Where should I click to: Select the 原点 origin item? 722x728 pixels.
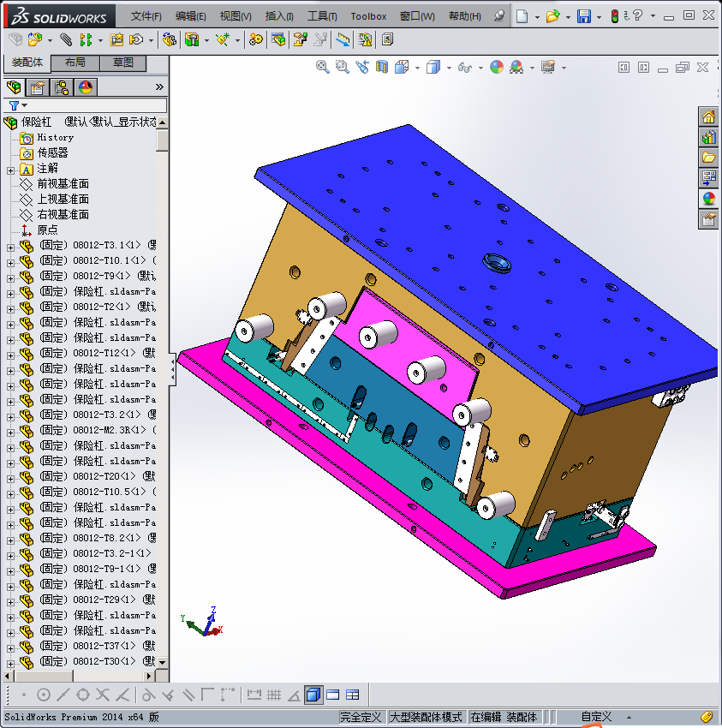pos(47,230)
